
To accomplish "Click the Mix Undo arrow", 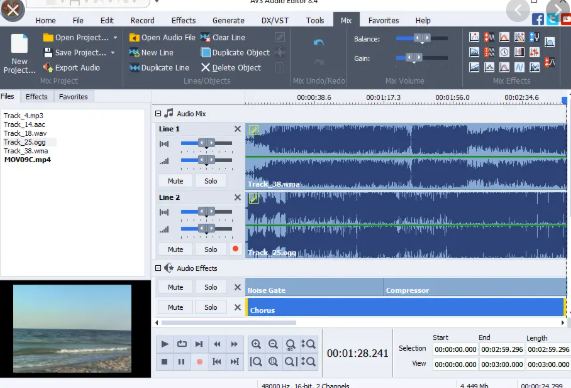I will click(319, 43).
